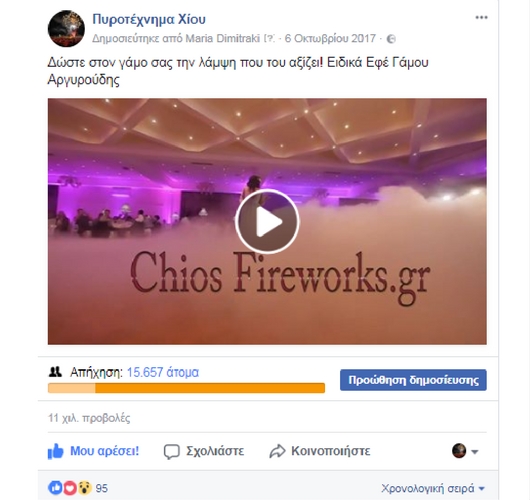
Task: Open the three-dot post options menu
Action: (481, 18)
